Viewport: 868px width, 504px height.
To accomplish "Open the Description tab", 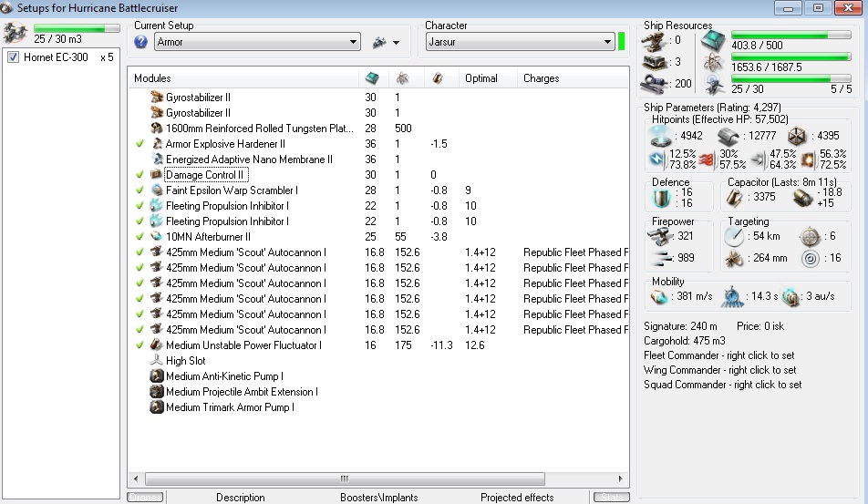I will (241, 498).
